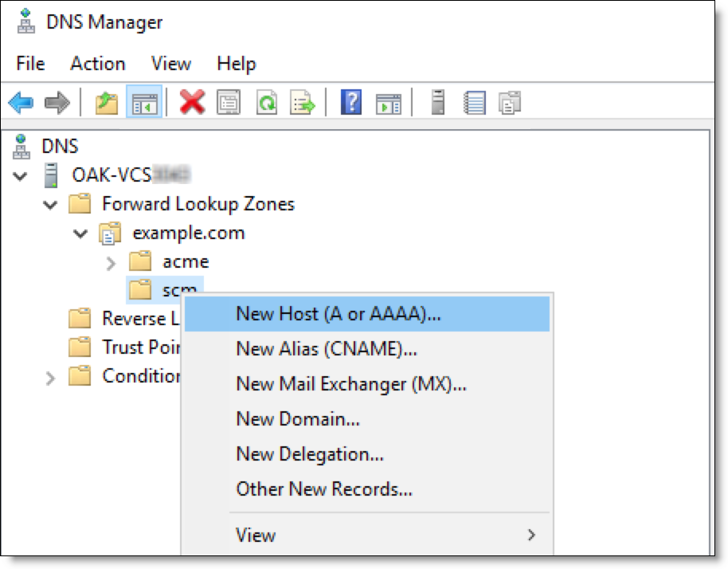
Task: Click the Export List toolbar icon
Action: [x=302, y=102]
